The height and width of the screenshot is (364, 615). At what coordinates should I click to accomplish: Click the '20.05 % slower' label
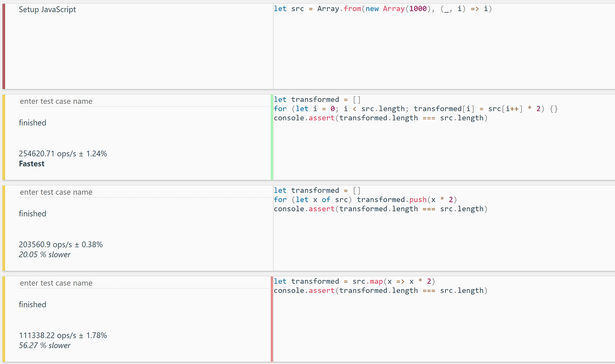46,254
